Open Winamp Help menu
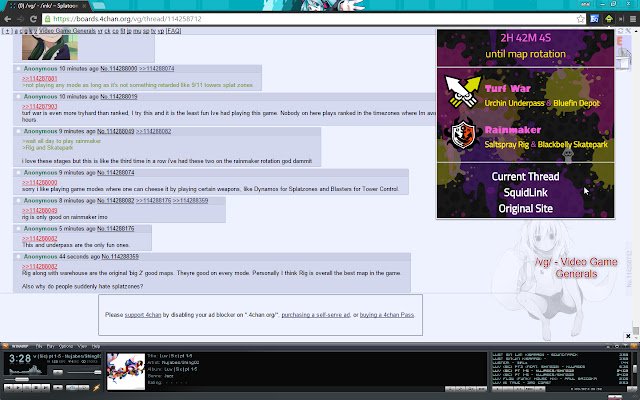640x400 pixels. pos(96,346)
